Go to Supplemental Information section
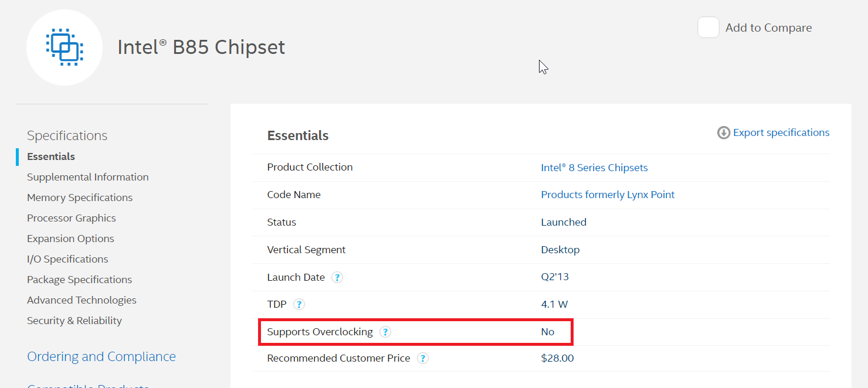868x388 pixels. pyautogui.click(x=88, y=177)
